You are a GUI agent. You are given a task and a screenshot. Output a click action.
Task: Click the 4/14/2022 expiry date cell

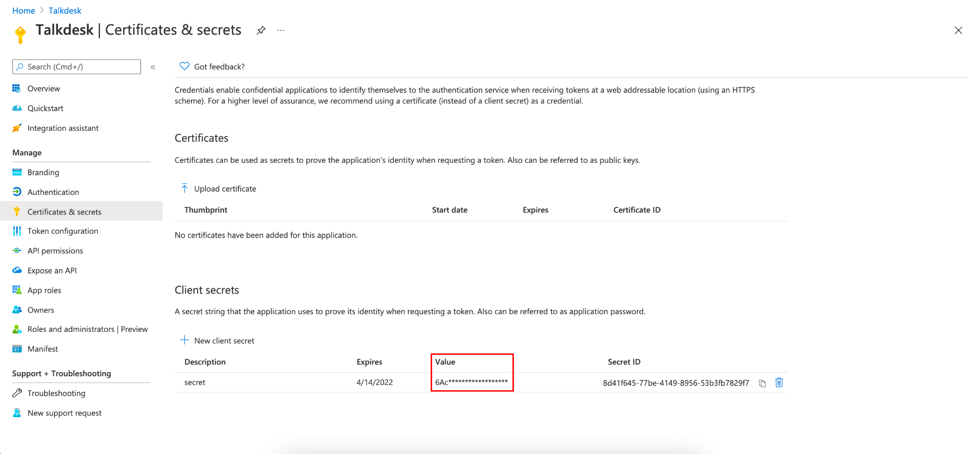pos(375,382)
